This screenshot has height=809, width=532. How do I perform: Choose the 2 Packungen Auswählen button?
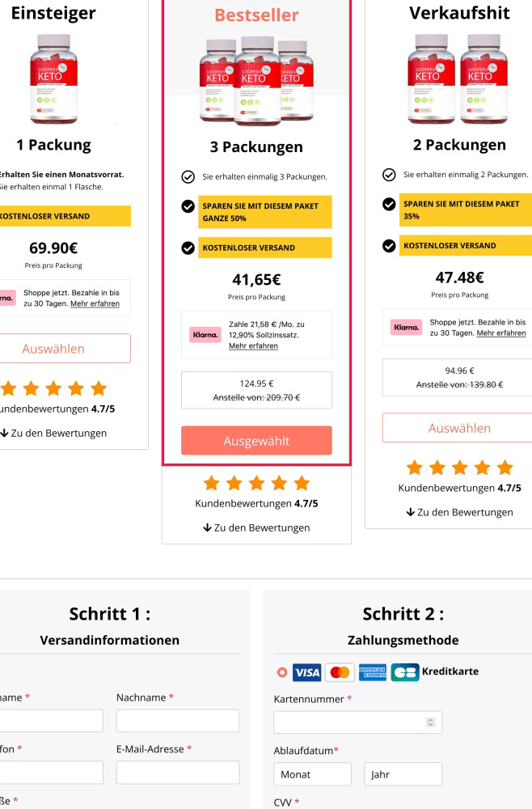click(458, 428)
